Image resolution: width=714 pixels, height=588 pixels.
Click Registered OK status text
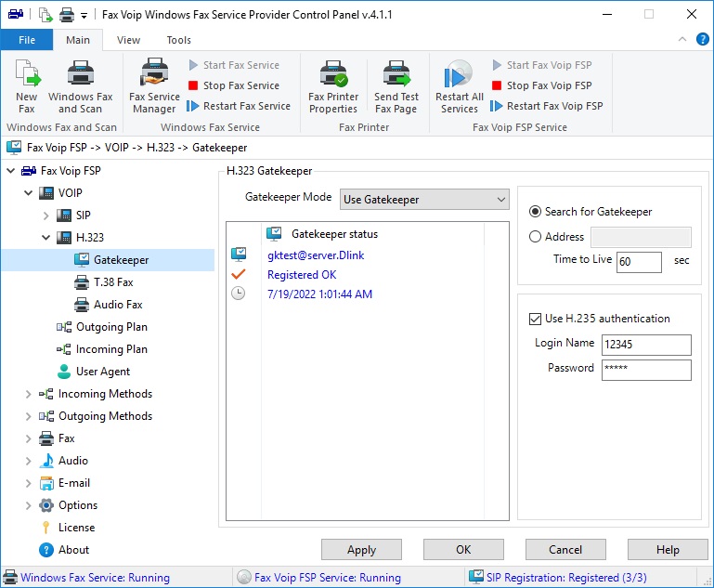pos(302,275)
